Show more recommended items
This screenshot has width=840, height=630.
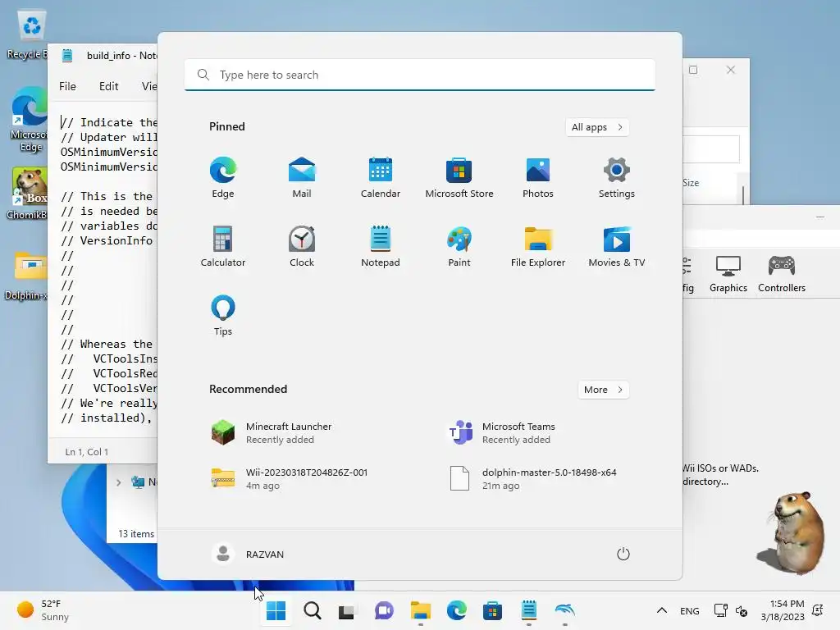(x=603, y=390)
